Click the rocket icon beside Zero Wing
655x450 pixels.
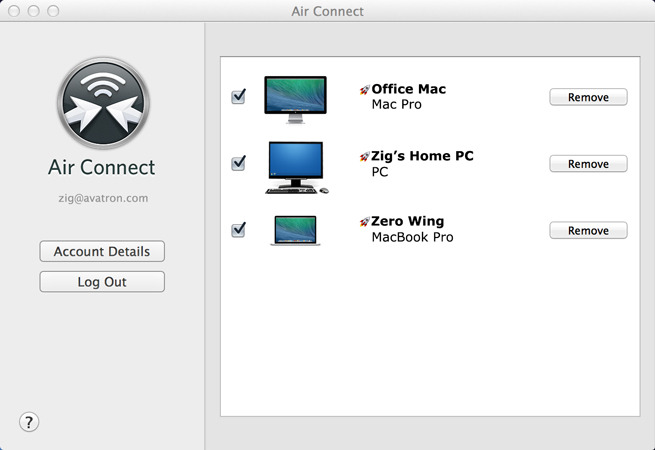coord(364,222)
